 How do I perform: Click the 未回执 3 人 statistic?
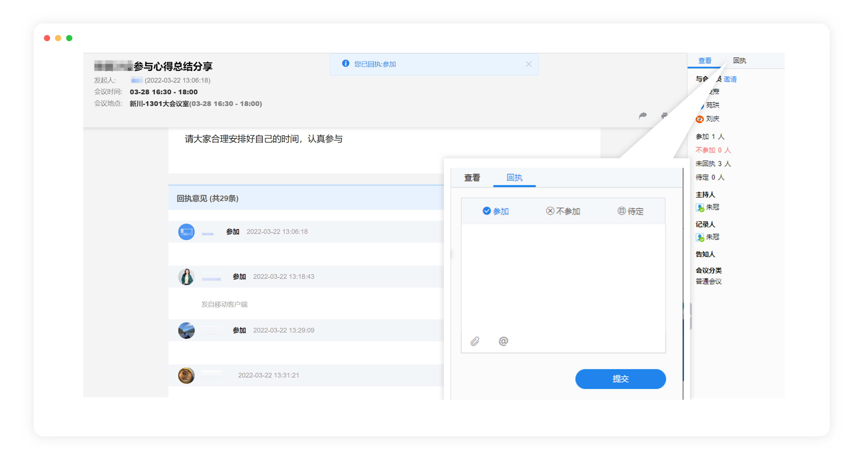[x=713, y=164]
